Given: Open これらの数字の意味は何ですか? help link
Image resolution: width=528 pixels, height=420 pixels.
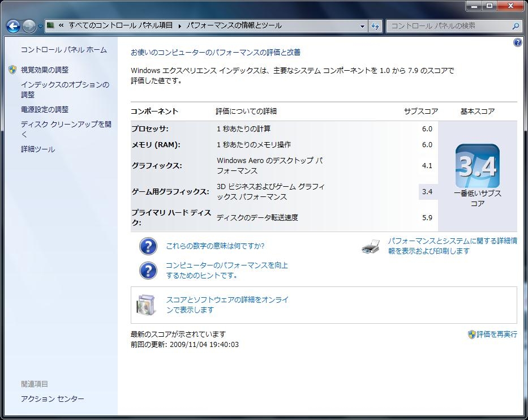Looking at the screenshot, I should click(x=215, y=246).
